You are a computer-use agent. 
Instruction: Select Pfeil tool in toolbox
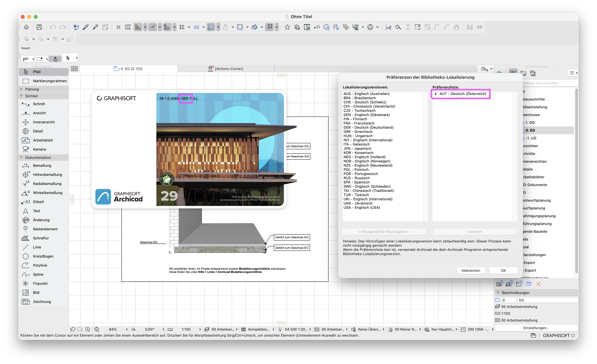click(44, 72)
